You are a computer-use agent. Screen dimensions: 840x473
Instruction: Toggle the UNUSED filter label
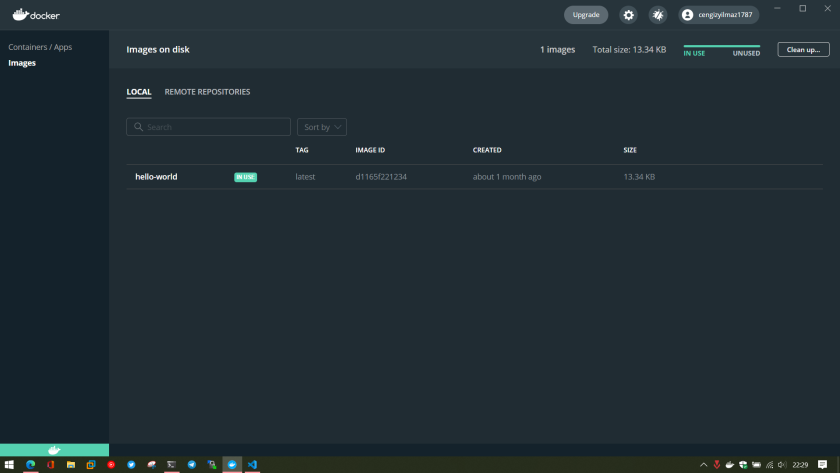coord(746,53)
